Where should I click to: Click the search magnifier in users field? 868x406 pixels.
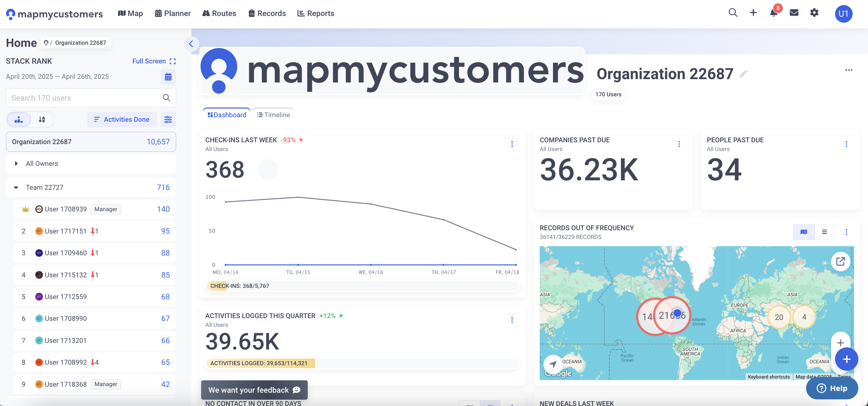pyautogui.click(x=166, y=98)
